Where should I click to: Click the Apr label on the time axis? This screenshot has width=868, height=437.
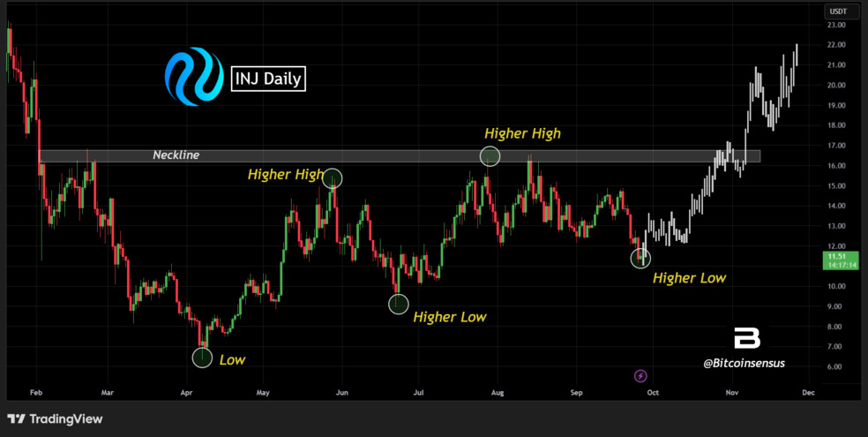[x=186, y=391]
